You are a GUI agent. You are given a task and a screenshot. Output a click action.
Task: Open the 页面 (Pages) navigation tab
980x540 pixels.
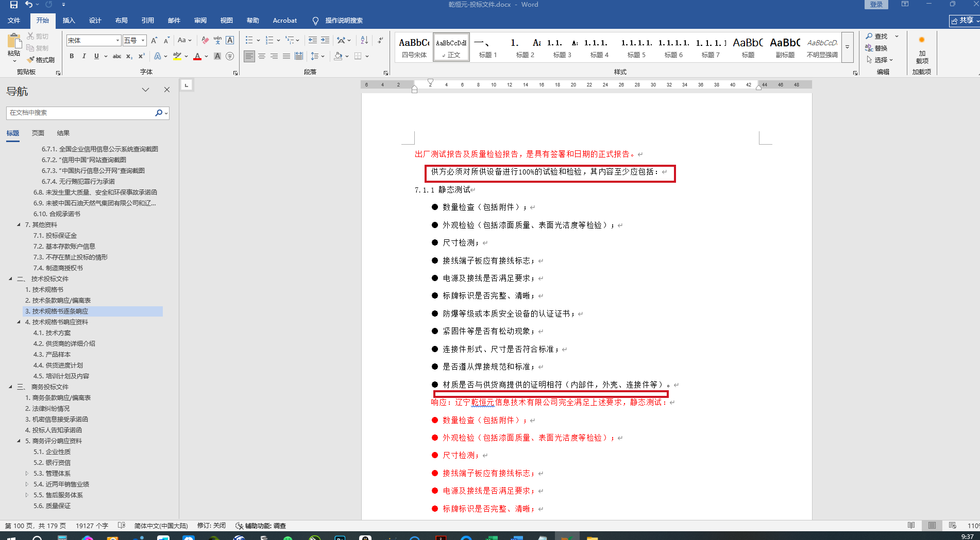tap(38, 133)
